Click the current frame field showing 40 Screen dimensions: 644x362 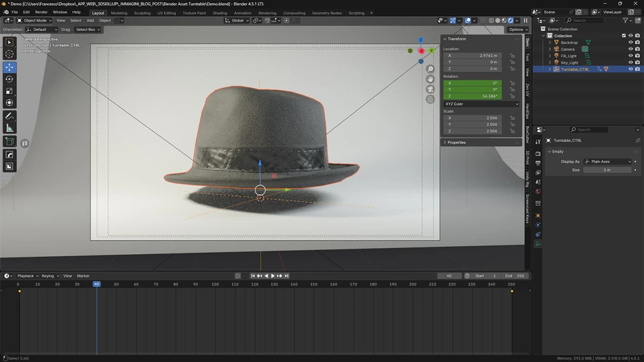coord(449,276)
